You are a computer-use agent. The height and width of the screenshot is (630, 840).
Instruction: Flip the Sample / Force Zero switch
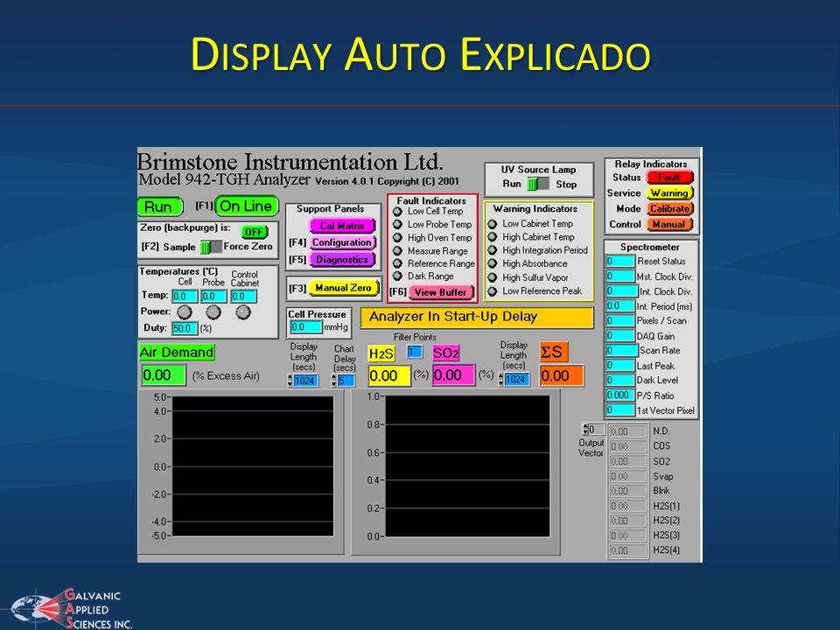pos(211,247)
